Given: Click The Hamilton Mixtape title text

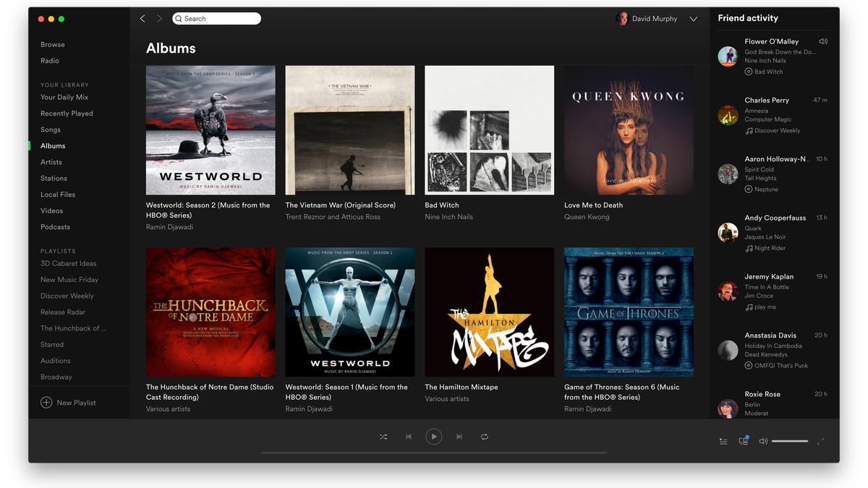Looking at the screenshot, I should point(461,388).
